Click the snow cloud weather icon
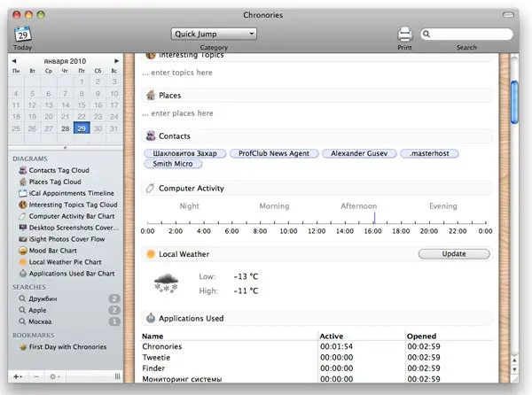This screenshot has height=395, width=532. [x=166, y=283]
